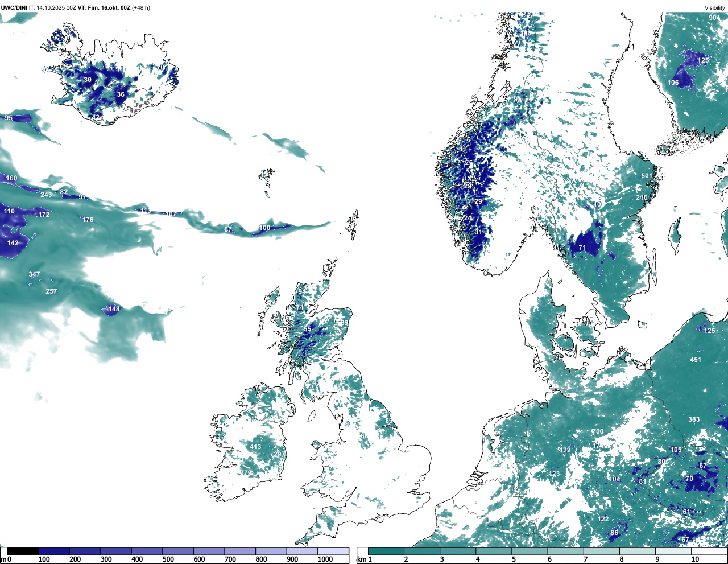Click the 'km' unit label on legend
Viewport: 728px width, 564px height.
coord(361,559)
